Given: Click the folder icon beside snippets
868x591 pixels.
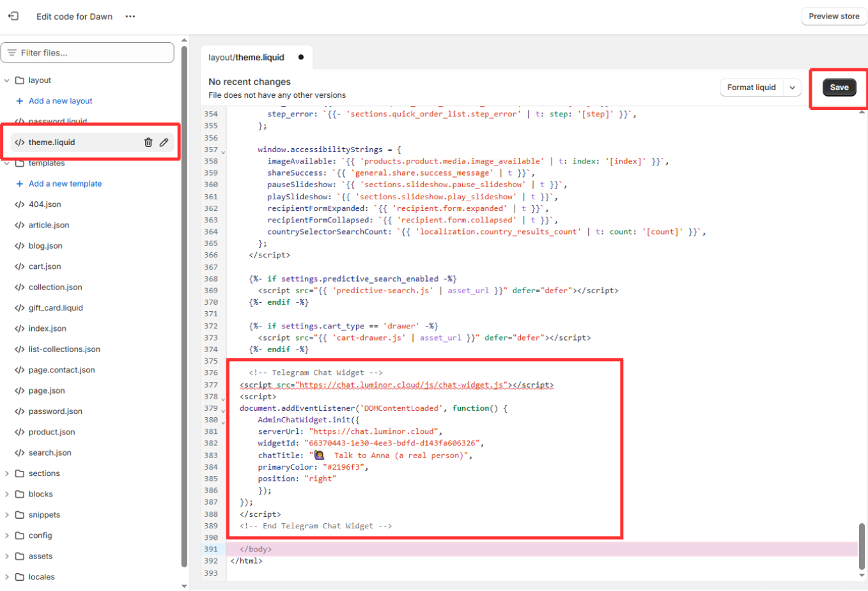Looking at the screenshot, I should point(19,514).
